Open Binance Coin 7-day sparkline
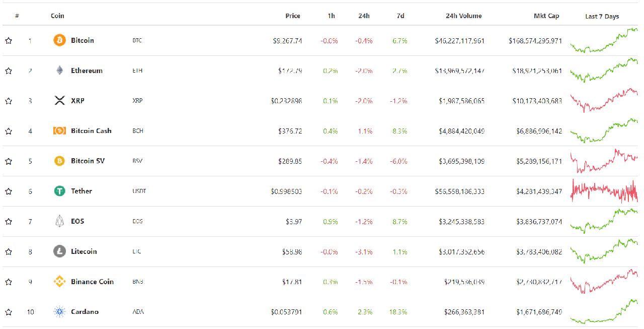Viewport: 644px width, 329px height. (604, 282)
